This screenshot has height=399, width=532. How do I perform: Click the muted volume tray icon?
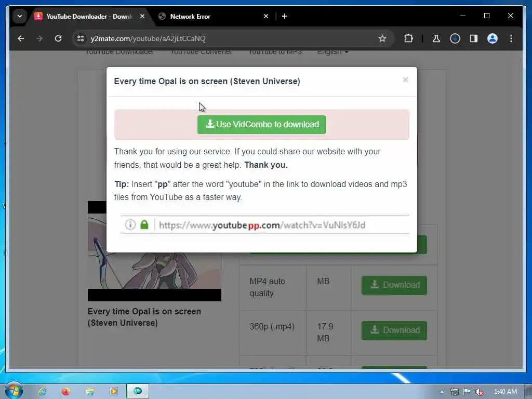pyautogui.click(x=480, y=392)
